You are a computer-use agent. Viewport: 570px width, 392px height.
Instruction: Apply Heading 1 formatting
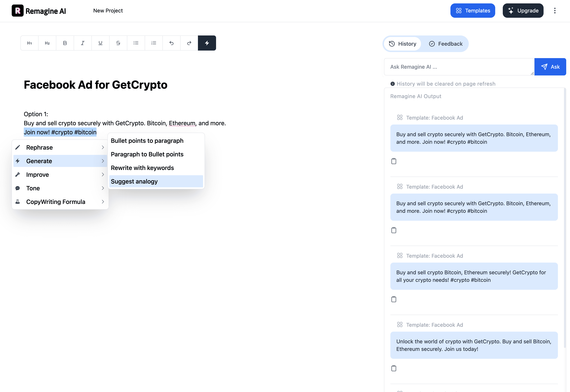pyautogui.click(x=29, y=43)
